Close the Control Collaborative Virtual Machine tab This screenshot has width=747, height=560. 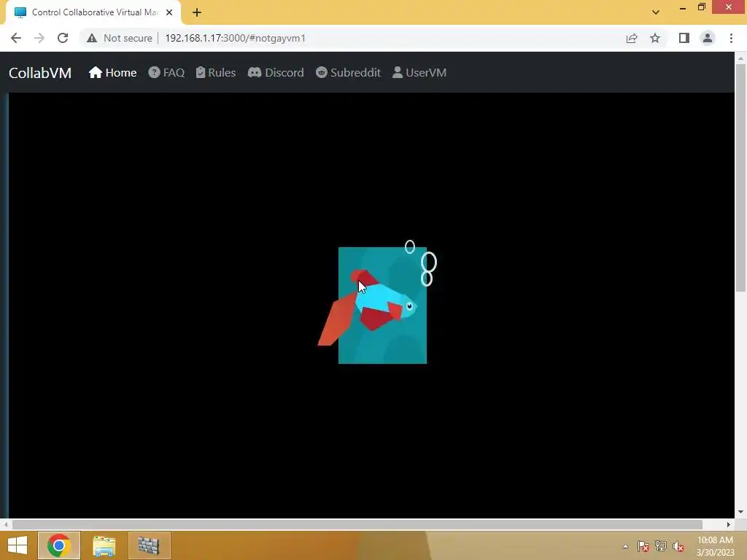click(169, 12)
